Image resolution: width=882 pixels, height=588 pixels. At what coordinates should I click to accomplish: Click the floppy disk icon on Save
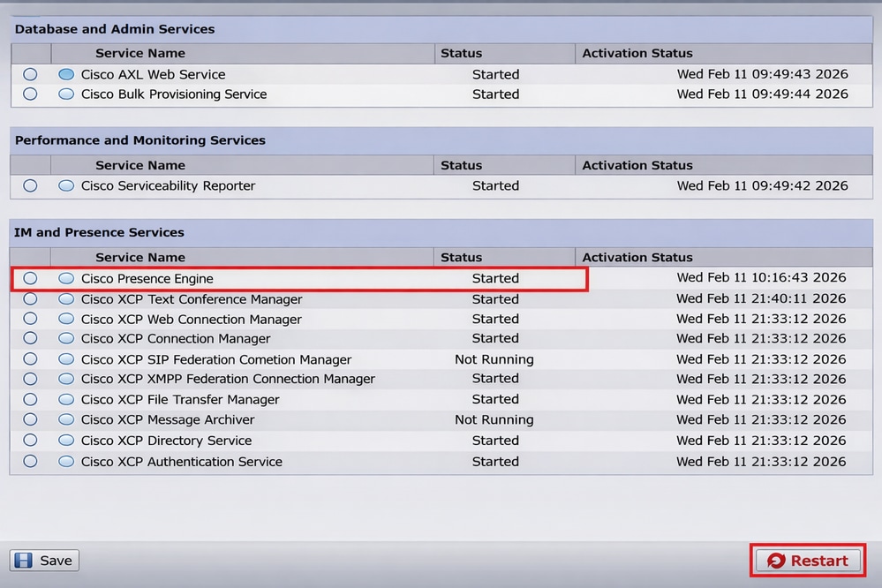25,561
